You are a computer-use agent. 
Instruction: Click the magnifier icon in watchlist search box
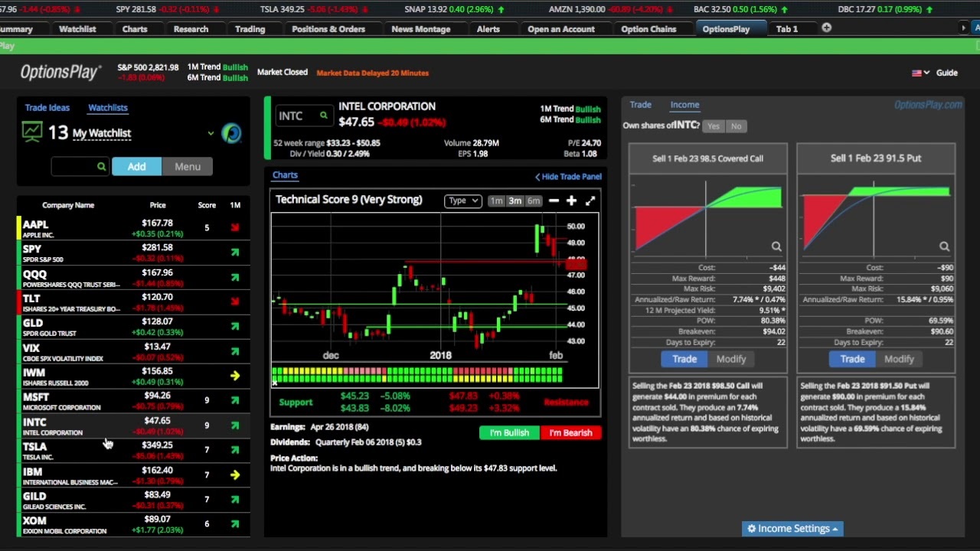101,166
